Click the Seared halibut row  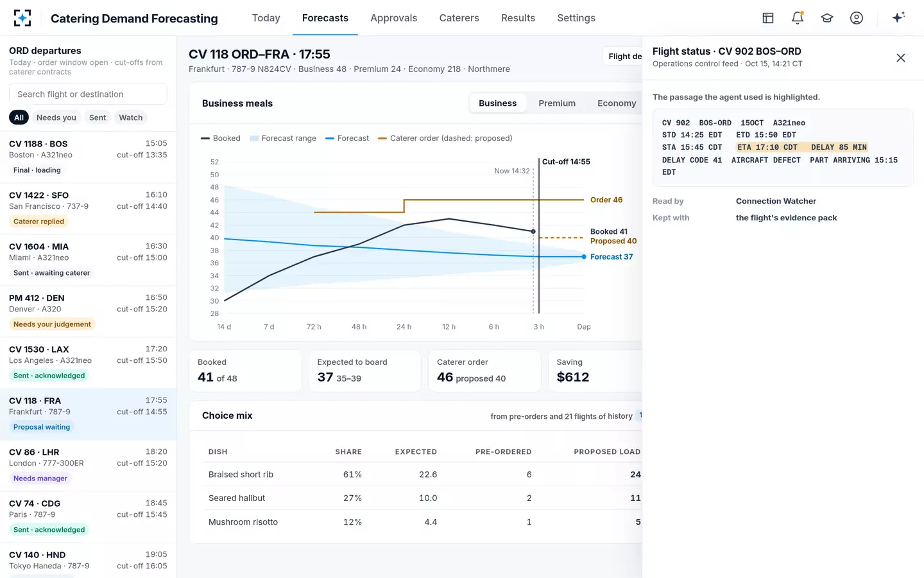(422, 498)
